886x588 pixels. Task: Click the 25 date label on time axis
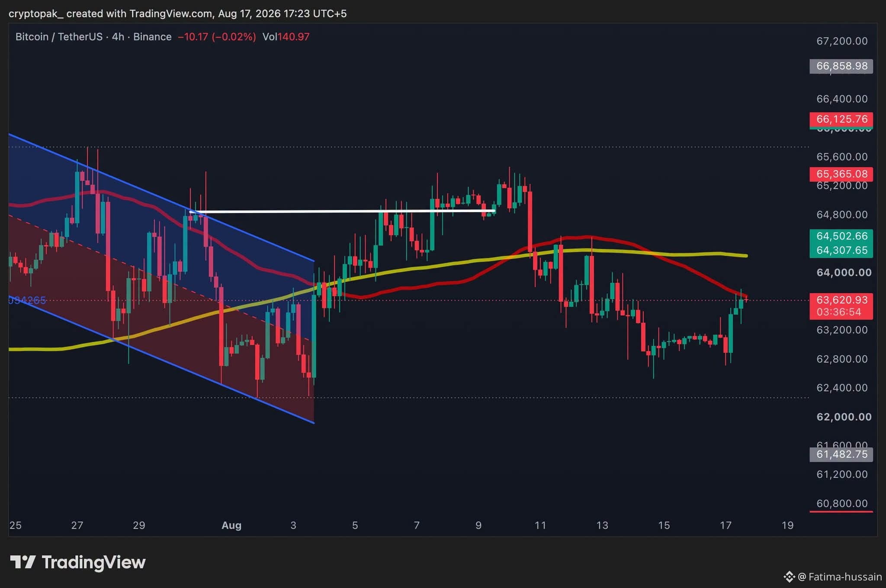click(16, 525)
